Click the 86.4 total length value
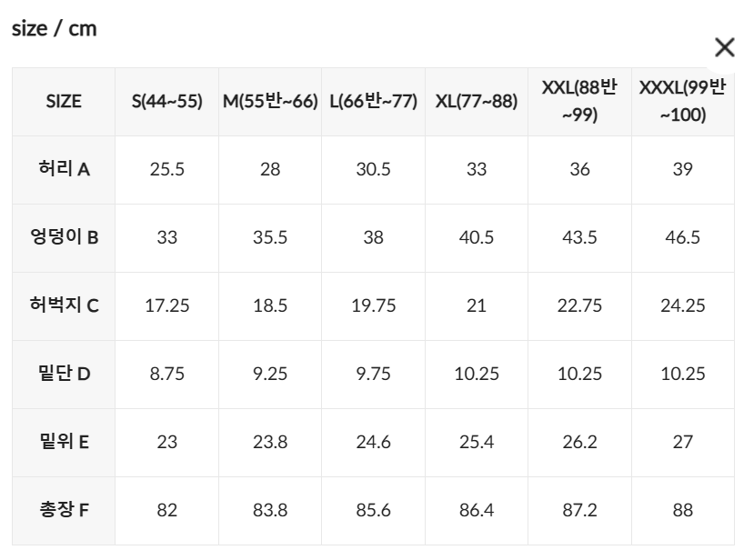This screenshot has height=560, width=754. (477, 510)
